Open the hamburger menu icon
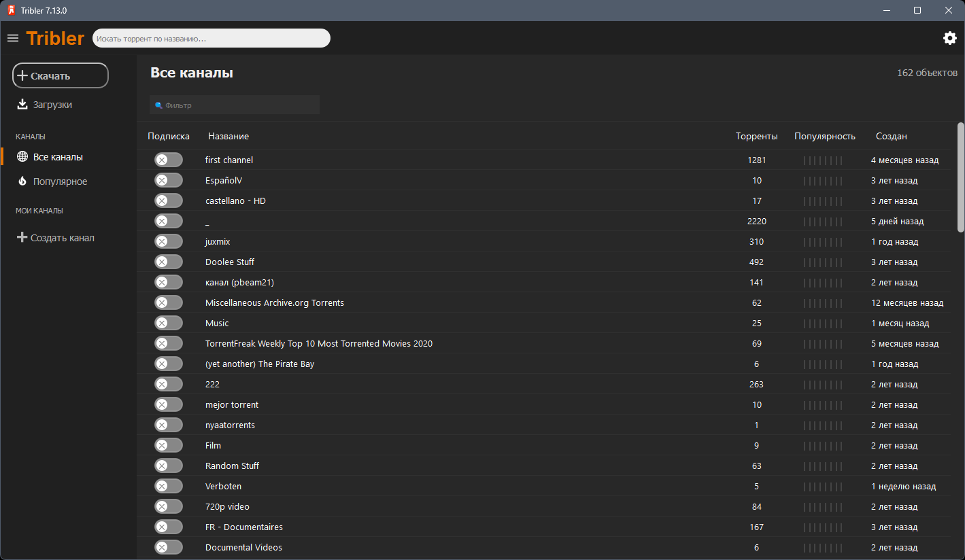 [13, 38]
